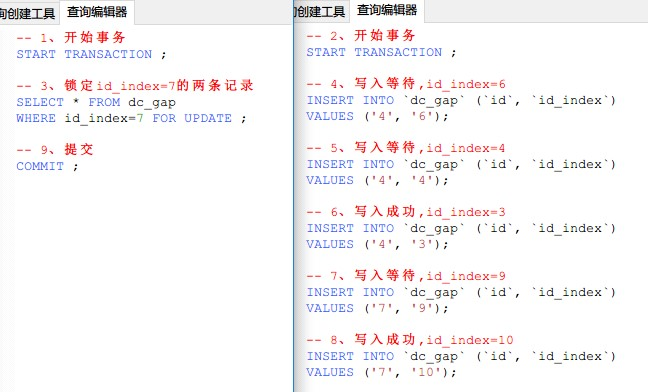Switch to 查询编辑器 tab in right pane
The image size is (648, 392).
point(387,10)
